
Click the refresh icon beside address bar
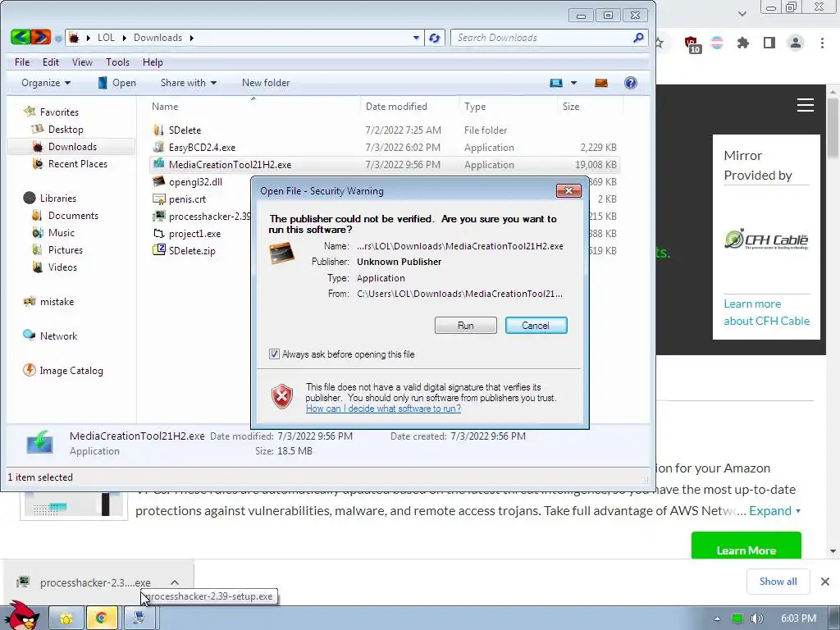coord(435,38)
